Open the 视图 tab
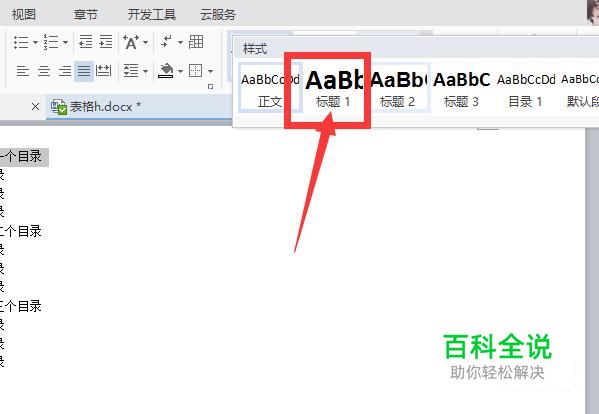Viewport: 599px width, 414px height. [24, 15]
